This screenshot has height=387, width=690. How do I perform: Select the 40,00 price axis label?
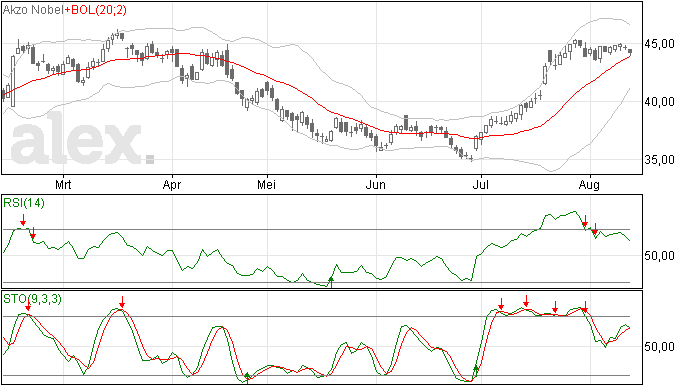pos(659,102)
